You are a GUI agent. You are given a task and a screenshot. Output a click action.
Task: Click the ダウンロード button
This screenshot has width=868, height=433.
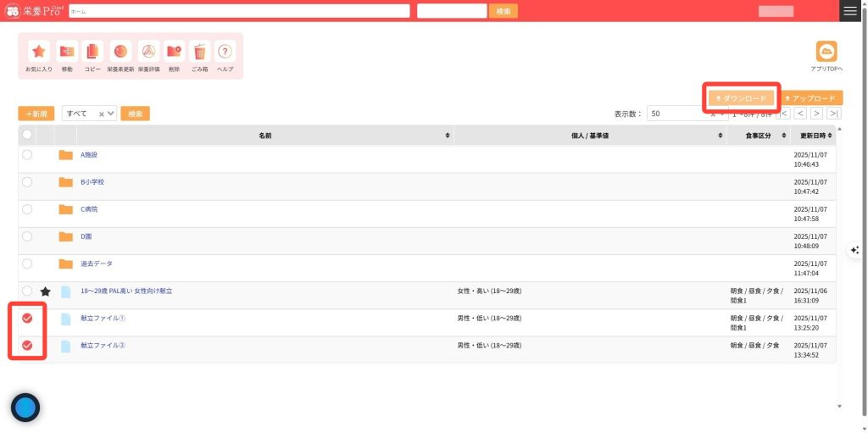742,98
